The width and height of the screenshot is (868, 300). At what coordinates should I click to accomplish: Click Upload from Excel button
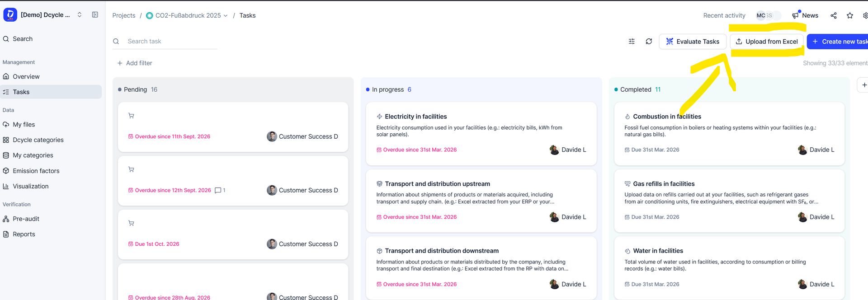pos(767,42)
